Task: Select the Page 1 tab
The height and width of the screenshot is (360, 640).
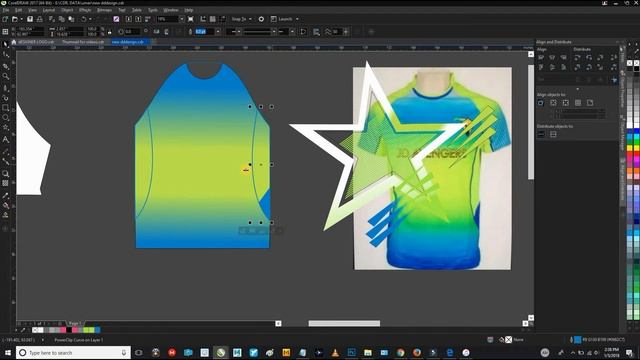Action: [74, 323]
